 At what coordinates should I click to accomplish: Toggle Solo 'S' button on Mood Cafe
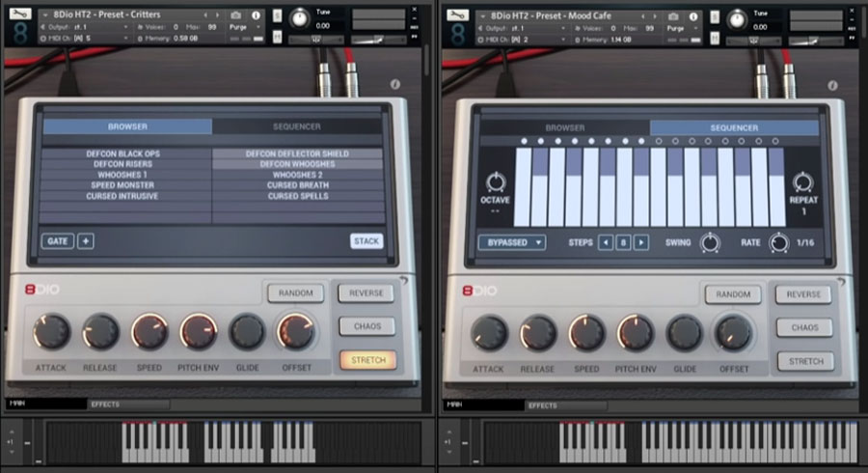point(715,17)
